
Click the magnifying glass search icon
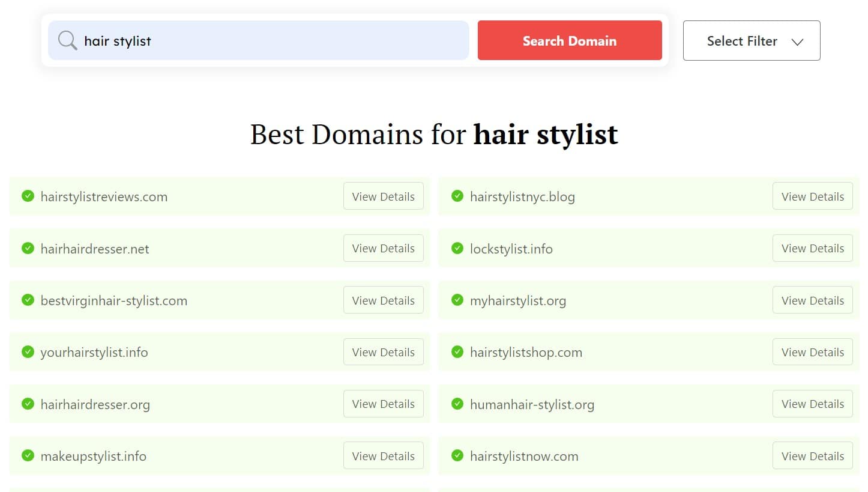pos(67,41)
